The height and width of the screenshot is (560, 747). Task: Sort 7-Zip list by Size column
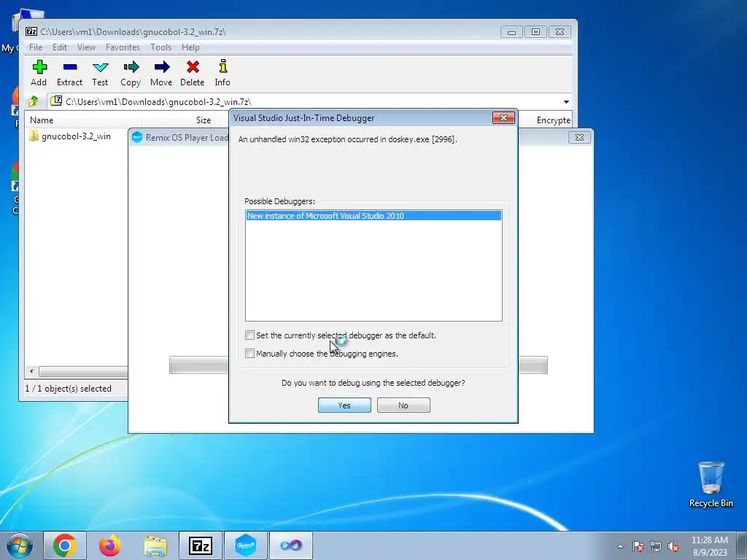click(178, 120)
